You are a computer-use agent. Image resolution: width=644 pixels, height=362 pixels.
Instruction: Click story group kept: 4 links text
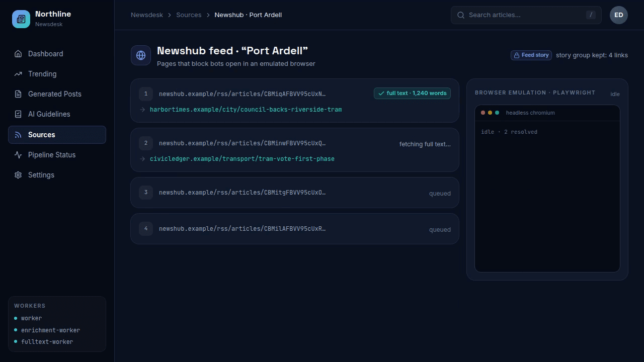592,55
